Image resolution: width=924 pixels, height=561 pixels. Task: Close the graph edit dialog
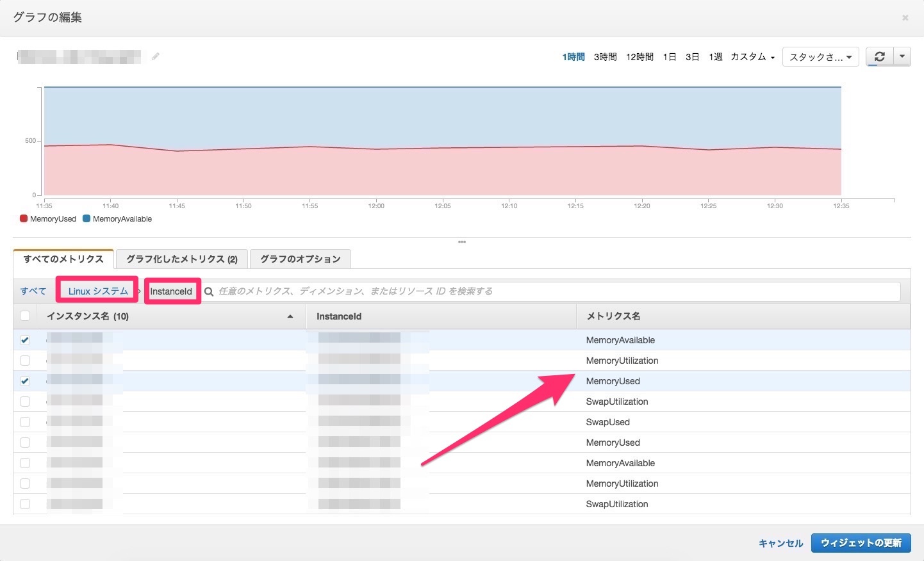point(905,18)
